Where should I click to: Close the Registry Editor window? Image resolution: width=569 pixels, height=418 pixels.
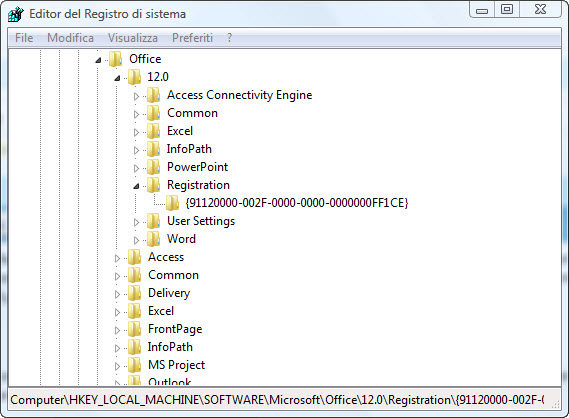[x=540, y=10]
